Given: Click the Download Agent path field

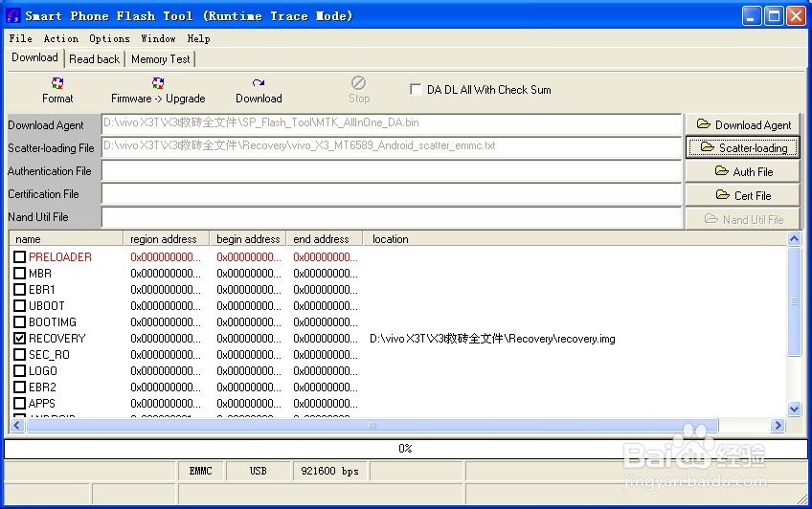Looking at the screenshot, I should pyautogui.click(x=392, y=124).
